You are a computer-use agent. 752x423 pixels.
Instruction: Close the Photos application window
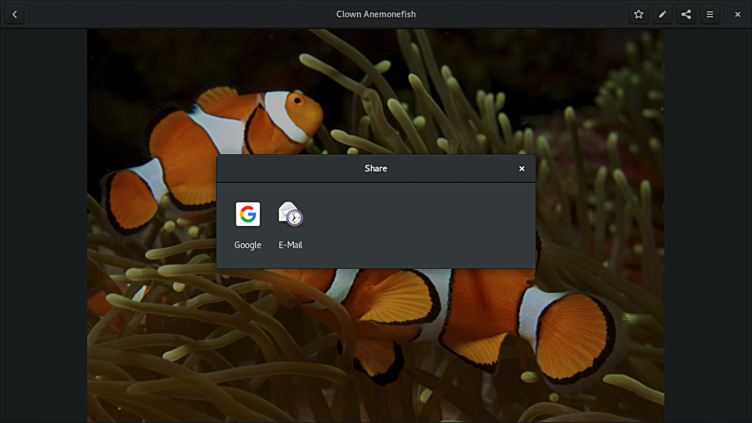click(738, 14)
